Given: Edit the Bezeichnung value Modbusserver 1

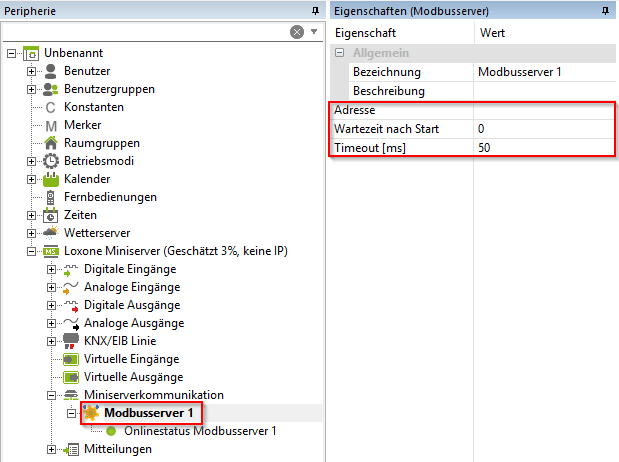Looking at the screenshot, I should coord(545,72).
